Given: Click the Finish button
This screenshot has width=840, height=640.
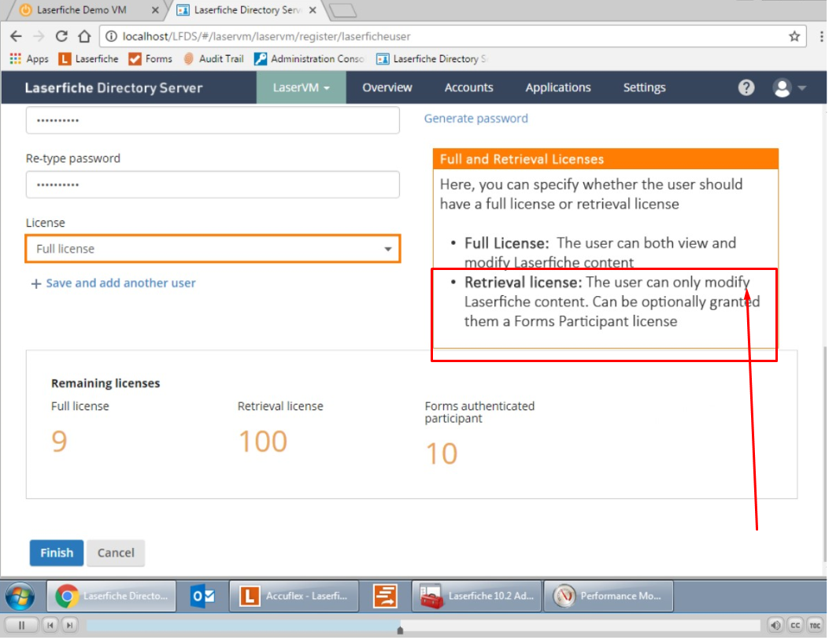Looking at the screenshot, I should (56, 553).
